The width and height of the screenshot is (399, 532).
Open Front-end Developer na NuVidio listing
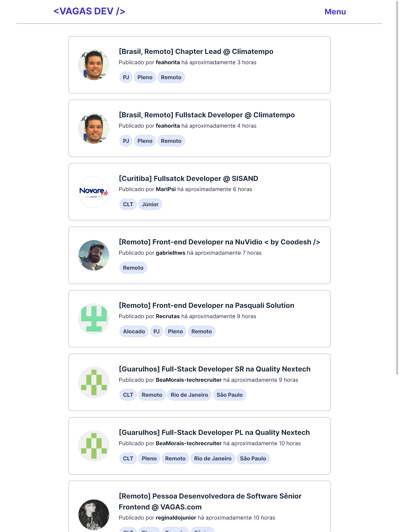click(219, 242)
